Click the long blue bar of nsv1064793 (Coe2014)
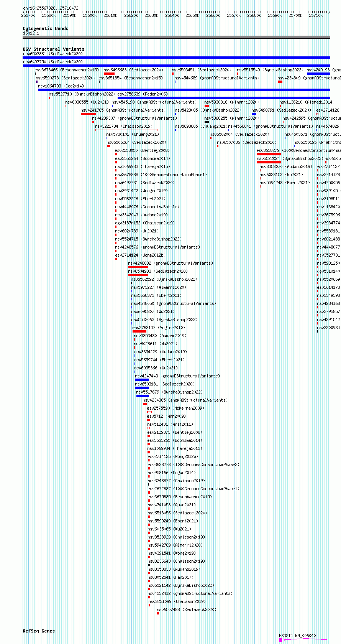 pos(184,90)
